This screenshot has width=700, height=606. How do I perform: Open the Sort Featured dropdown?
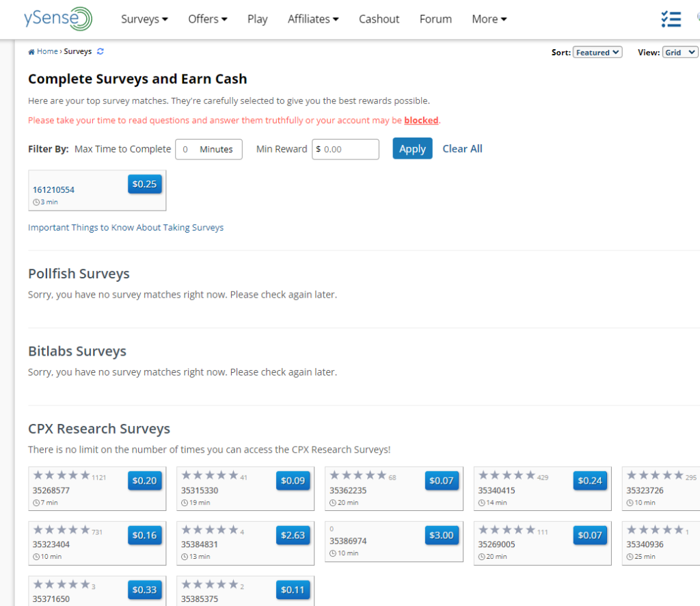(597, 52)
